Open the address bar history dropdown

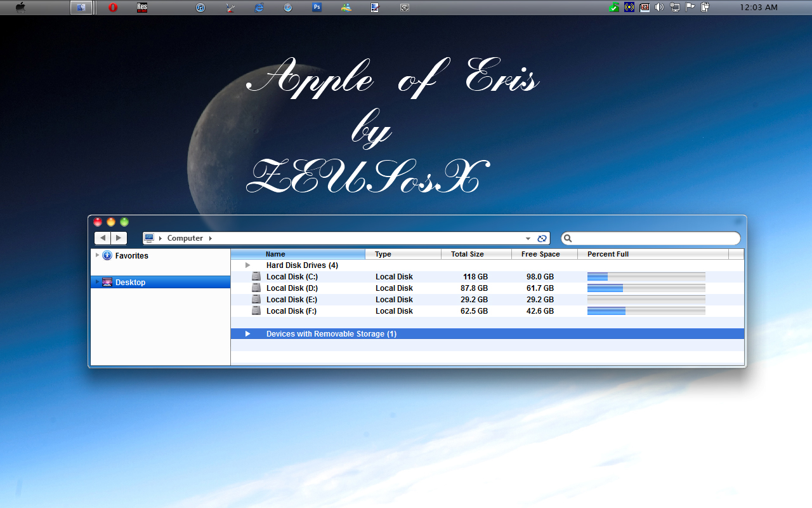tap(528, 239)
